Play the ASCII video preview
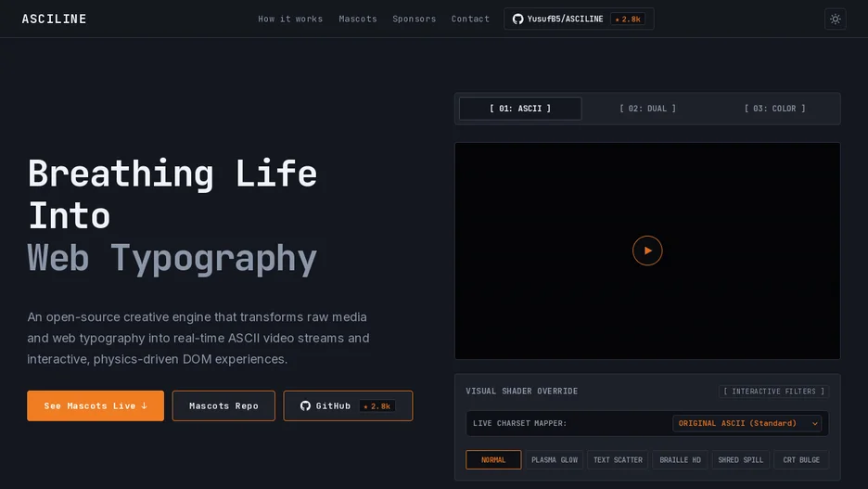Viewport: 868px width, 489px height. point(647,251)
